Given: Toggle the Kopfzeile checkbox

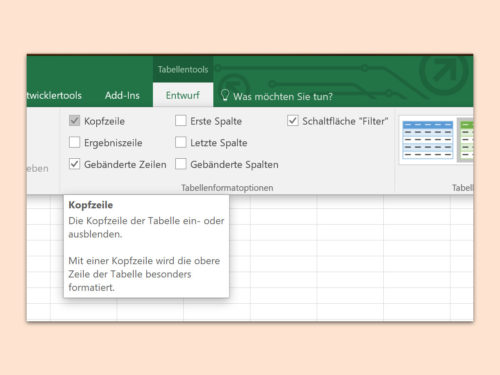Looking at the screenshot, I should [x=74, y=121].
